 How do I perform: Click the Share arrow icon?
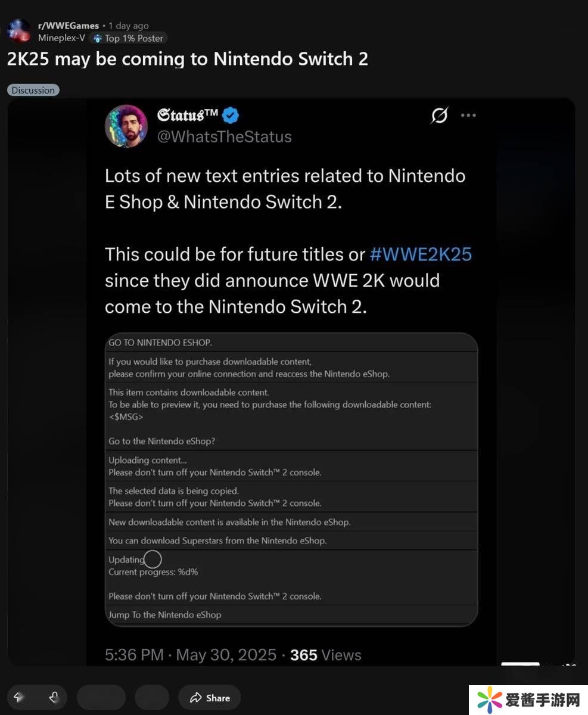[195, 698]
